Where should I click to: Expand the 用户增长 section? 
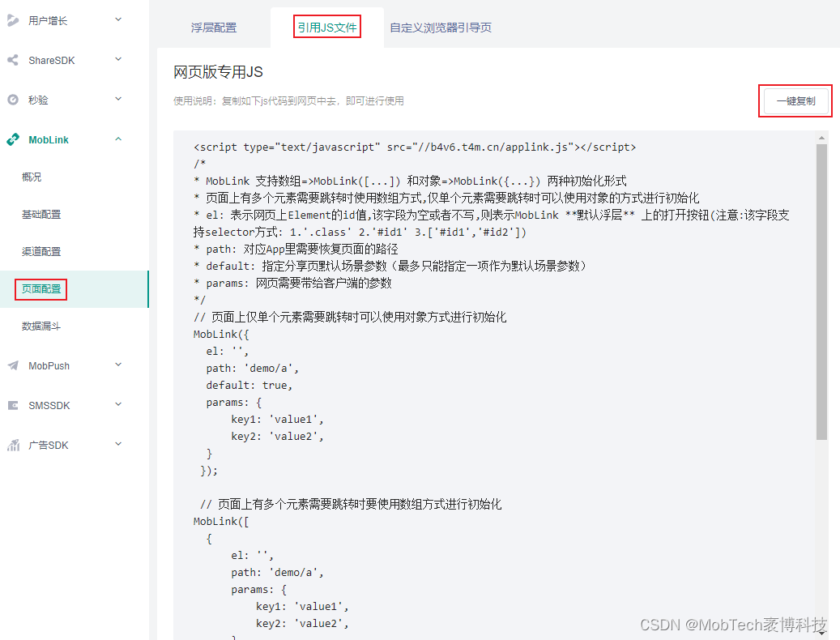(118, 19)
